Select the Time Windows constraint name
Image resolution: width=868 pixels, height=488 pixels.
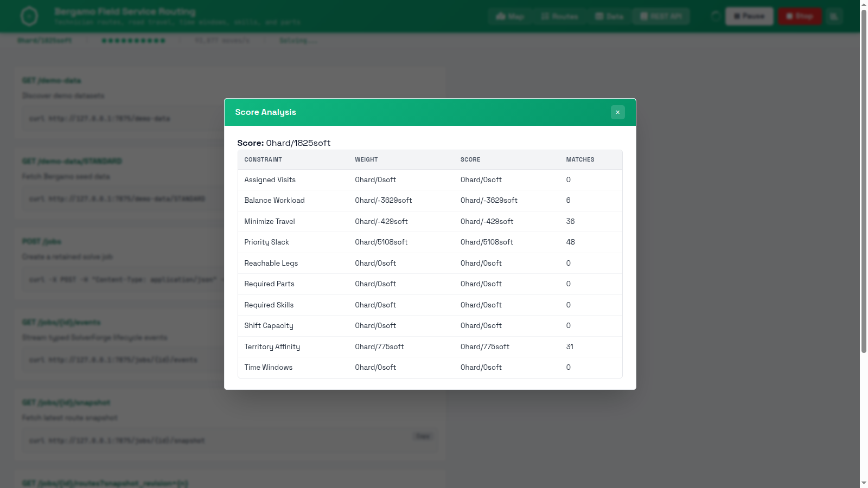pyautogui.click(x=268, y=368)
